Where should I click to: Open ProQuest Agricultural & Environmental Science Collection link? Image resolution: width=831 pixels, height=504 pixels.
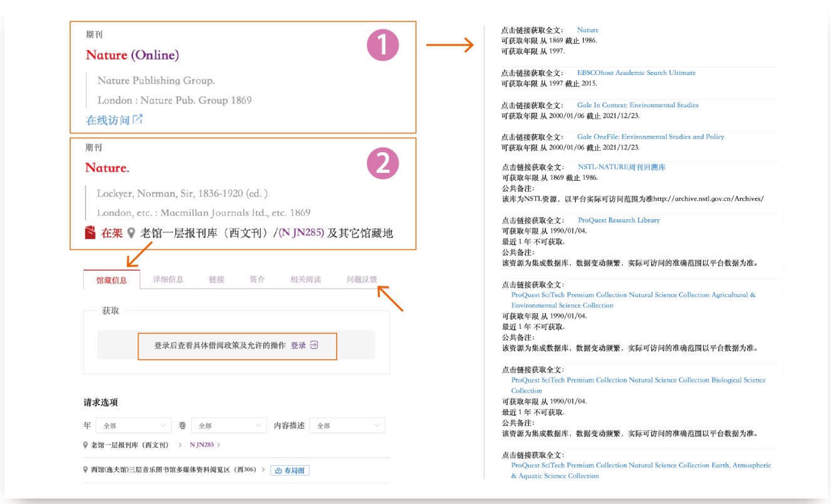634,300
